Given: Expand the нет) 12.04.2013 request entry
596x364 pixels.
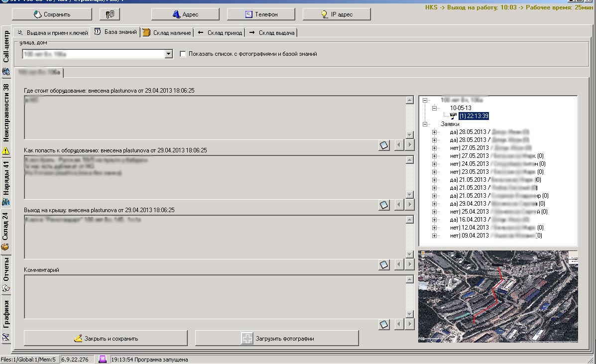Looking at the screenshot, I should point(435,228).
